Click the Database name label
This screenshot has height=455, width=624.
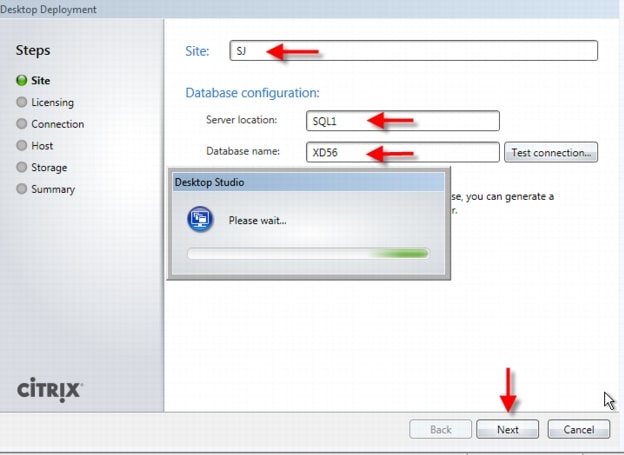243,151
